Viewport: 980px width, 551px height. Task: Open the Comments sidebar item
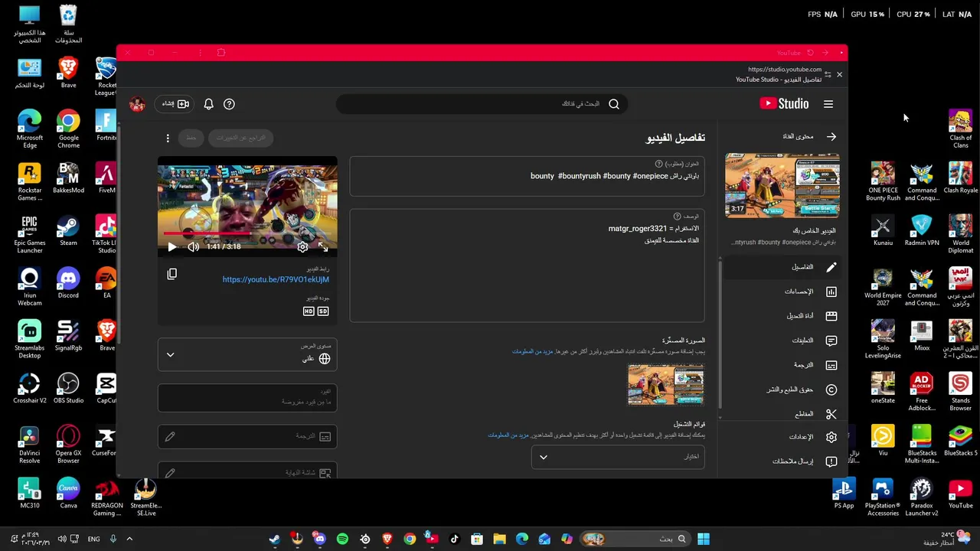click(782, 341)
